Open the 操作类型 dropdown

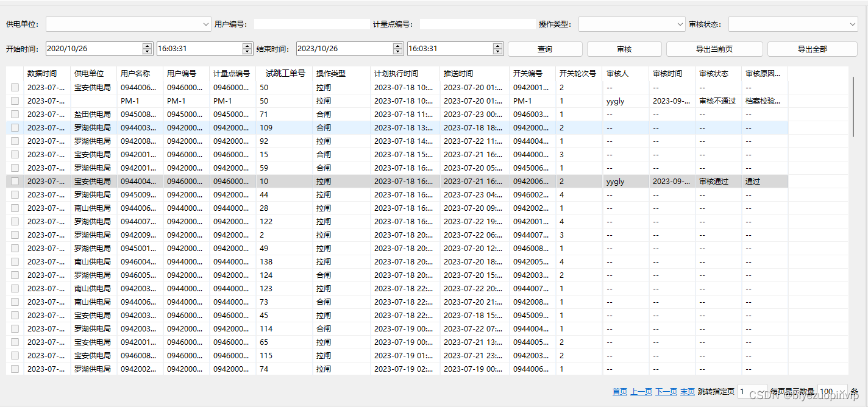coord(631,24)
